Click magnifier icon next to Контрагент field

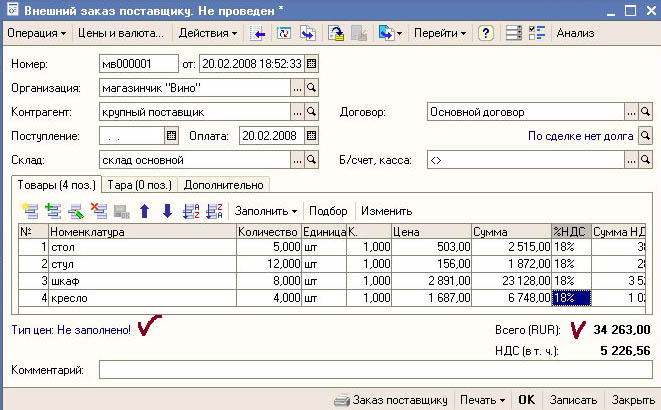pos(311,111)
